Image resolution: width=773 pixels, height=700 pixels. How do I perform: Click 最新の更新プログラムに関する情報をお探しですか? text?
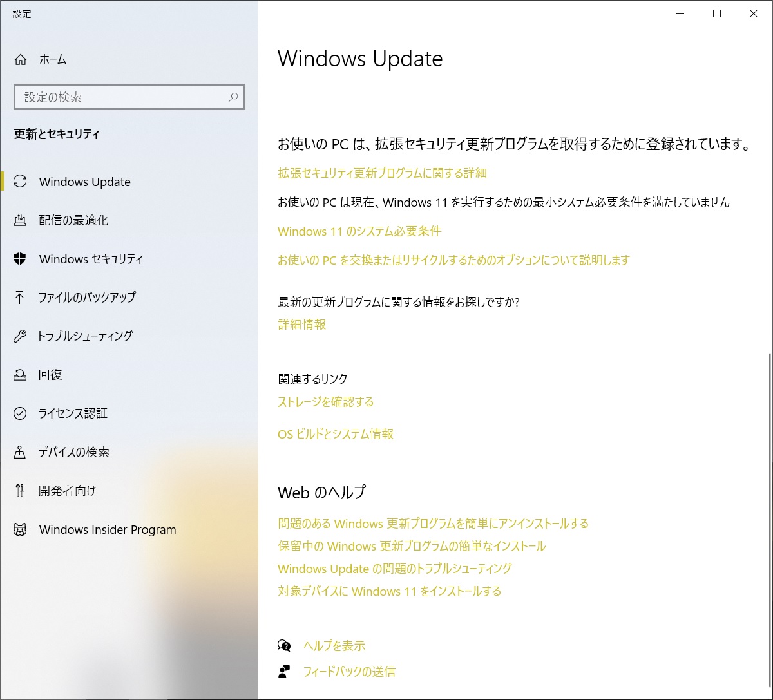(399, 302)
